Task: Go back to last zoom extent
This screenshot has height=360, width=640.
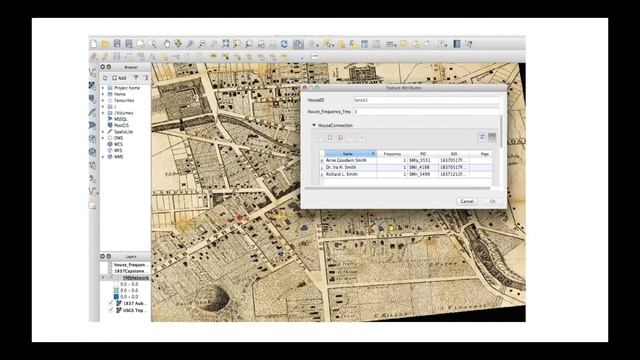Action: [260, 44]
